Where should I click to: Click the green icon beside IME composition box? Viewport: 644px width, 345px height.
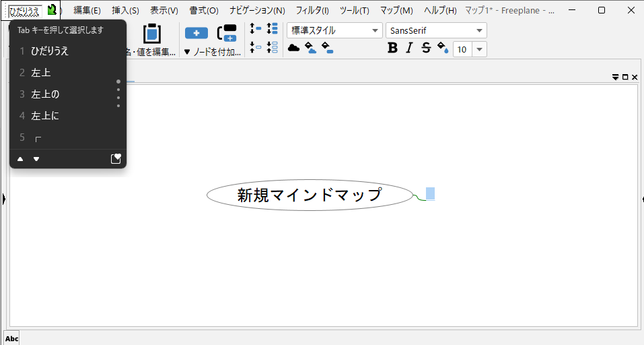coord(52,10)
